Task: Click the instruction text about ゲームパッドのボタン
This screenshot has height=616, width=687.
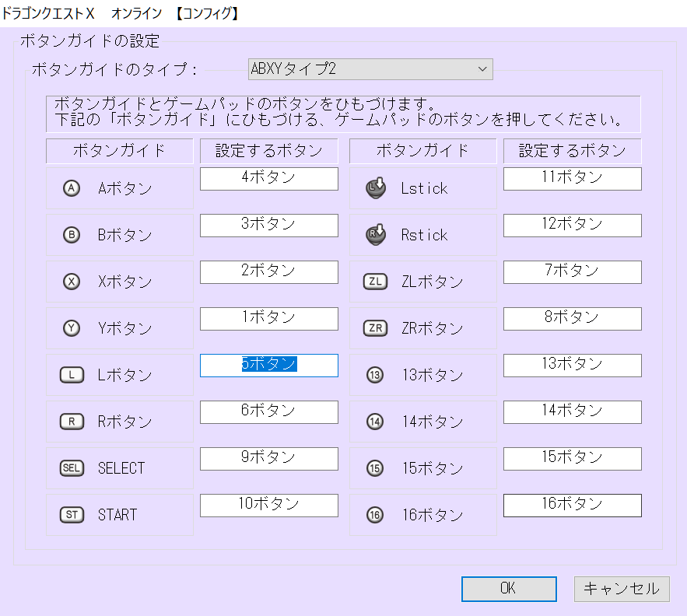Action: coord(343,112)
